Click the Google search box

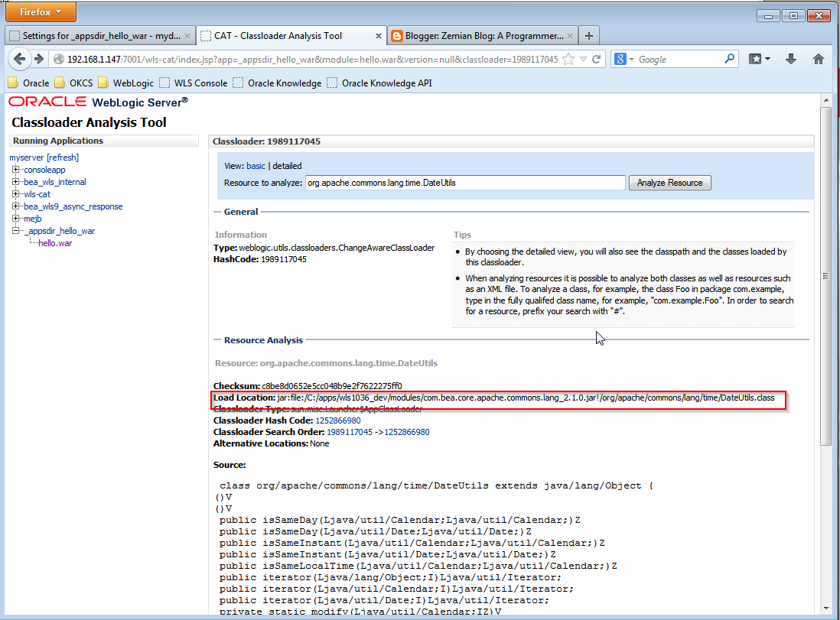pos(679,60)
